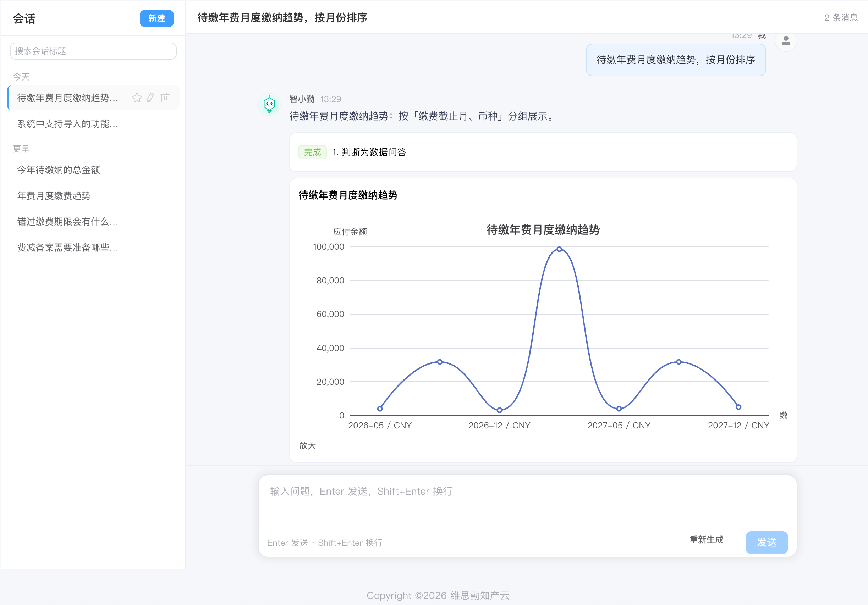The image size is (868, 605).
Task: Click the 会话 sidebar heading
Action: [x=24, y=18]
